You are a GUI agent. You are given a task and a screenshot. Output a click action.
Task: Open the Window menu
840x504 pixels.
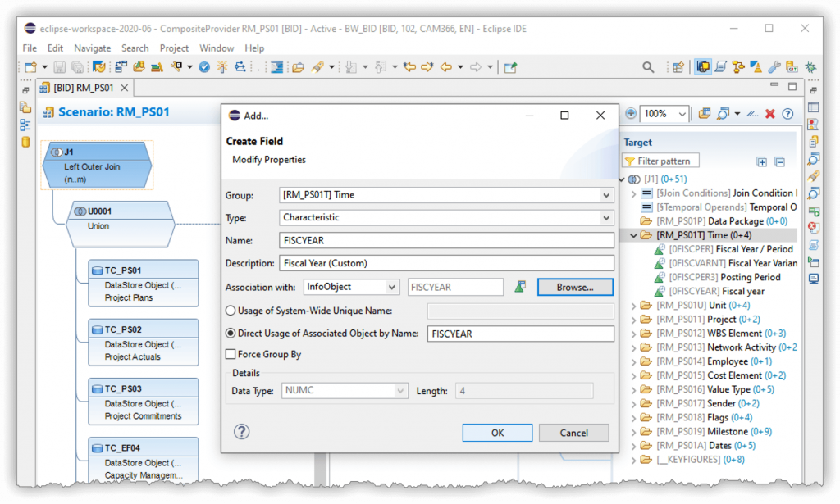(x=217, y=48)
